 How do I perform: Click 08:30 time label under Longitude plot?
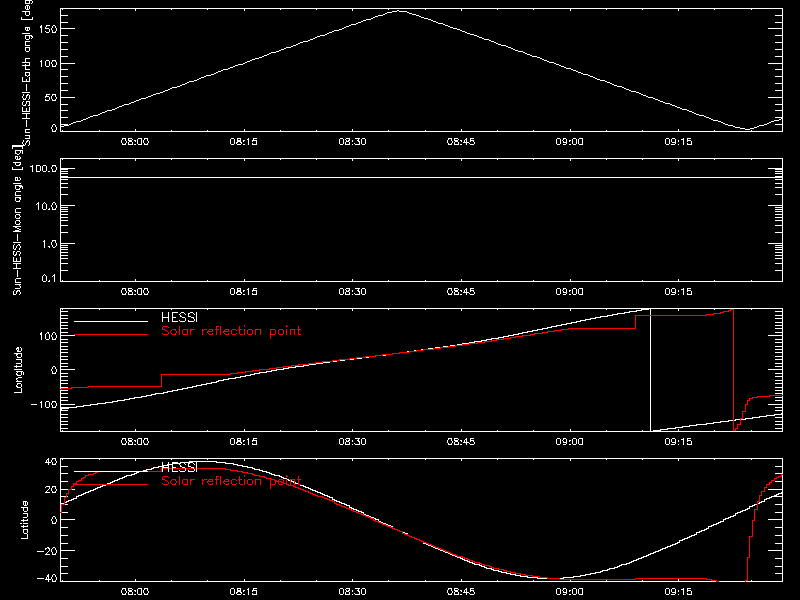coord(352,441)
